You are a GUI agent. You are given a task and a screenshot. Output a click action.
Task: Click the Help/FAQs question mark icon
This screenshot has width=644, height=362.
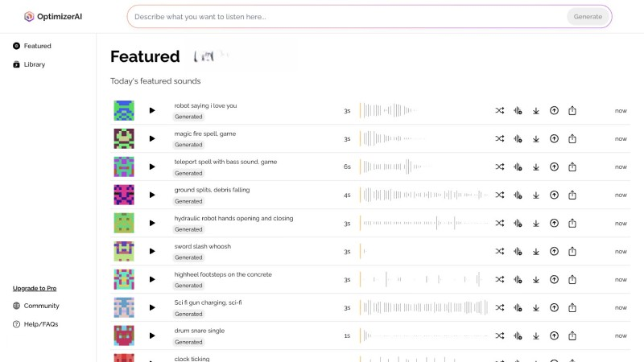pos(17,324)
